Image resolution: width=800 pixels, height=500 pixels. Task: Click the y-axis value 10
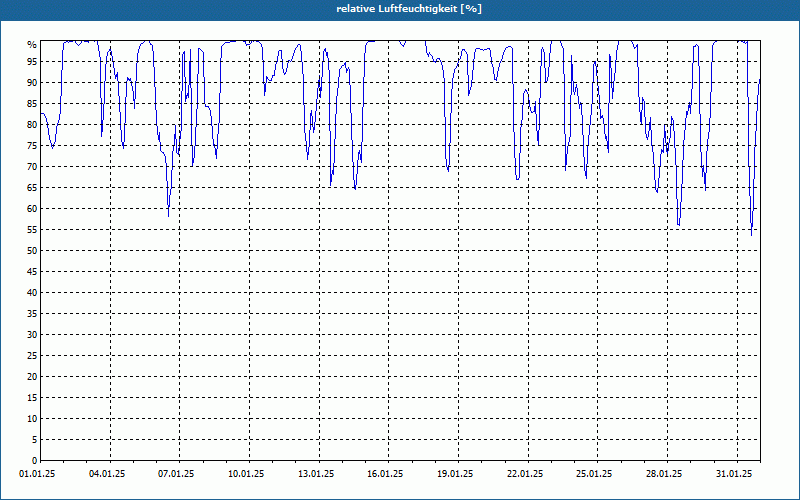click(x=32, y=419)
